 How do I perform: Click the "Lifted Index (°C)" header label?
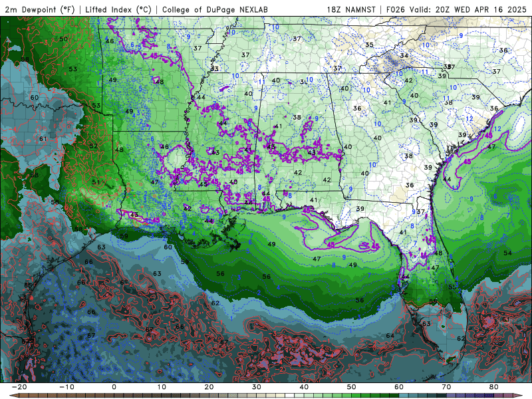(x=118, y=10)
